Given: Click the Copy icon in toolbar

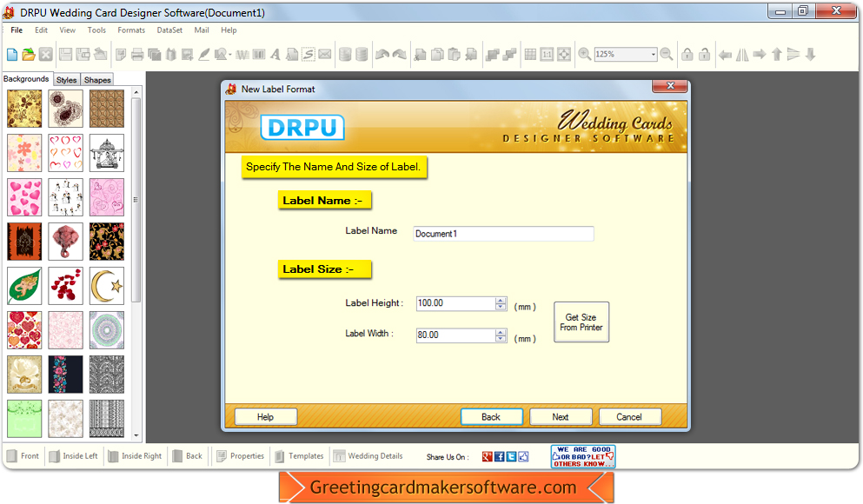Looking at the screenshot, I should coord(437,54).
